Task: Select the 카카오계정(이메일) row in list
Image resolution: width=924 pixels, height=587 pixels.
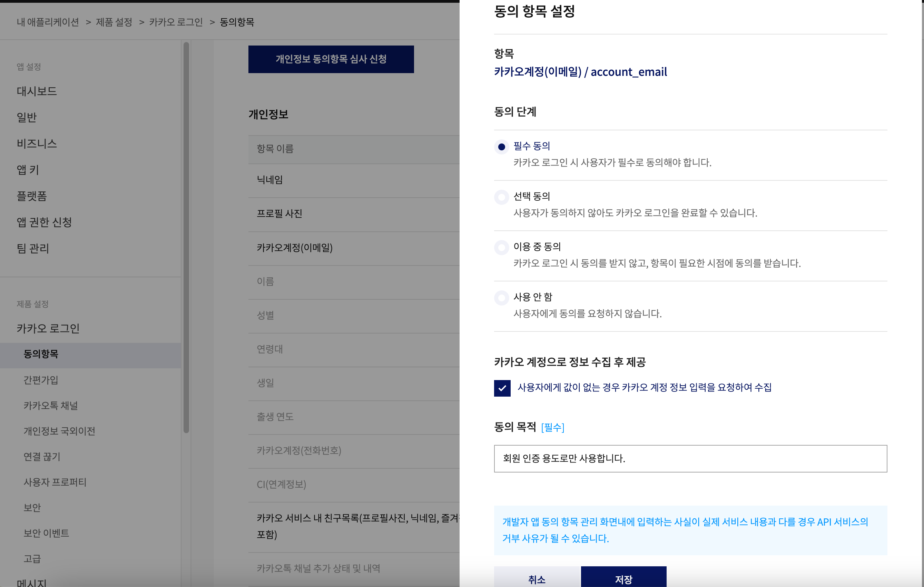Action: coord(294,248)
